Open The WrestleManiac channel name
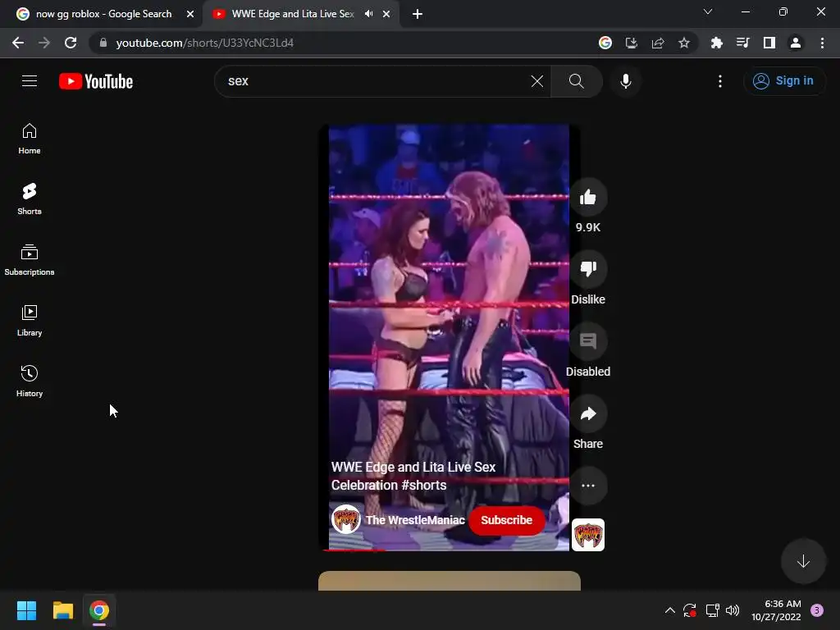The width and height of the screenshot is (840, 630). coord(414,520)
